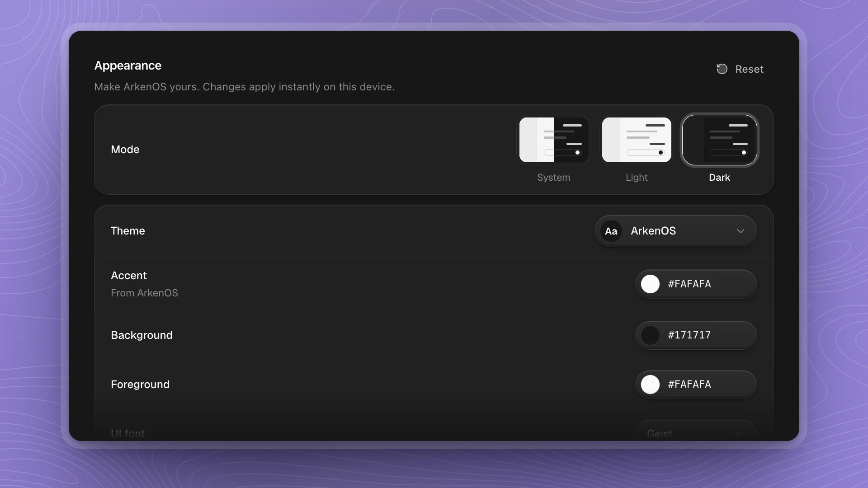Image resolution: width=868 pixels, height=488 pixels.
Task: Select the Dark mode thumbnail
Action: [x=720, y=140]
